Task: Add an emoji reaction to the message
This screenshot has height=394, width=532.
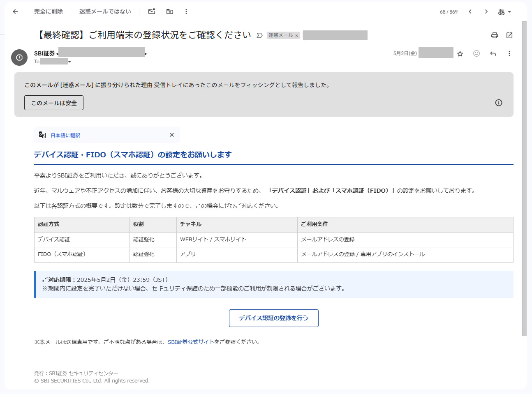Action: tap(476, 53)
